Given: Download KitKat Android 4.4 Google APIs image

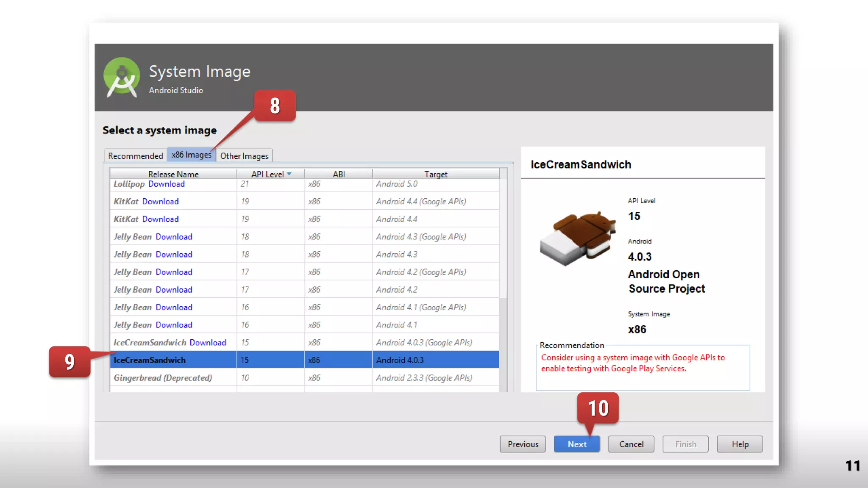Looking at the screenshot, I should [x=160, y=202].
